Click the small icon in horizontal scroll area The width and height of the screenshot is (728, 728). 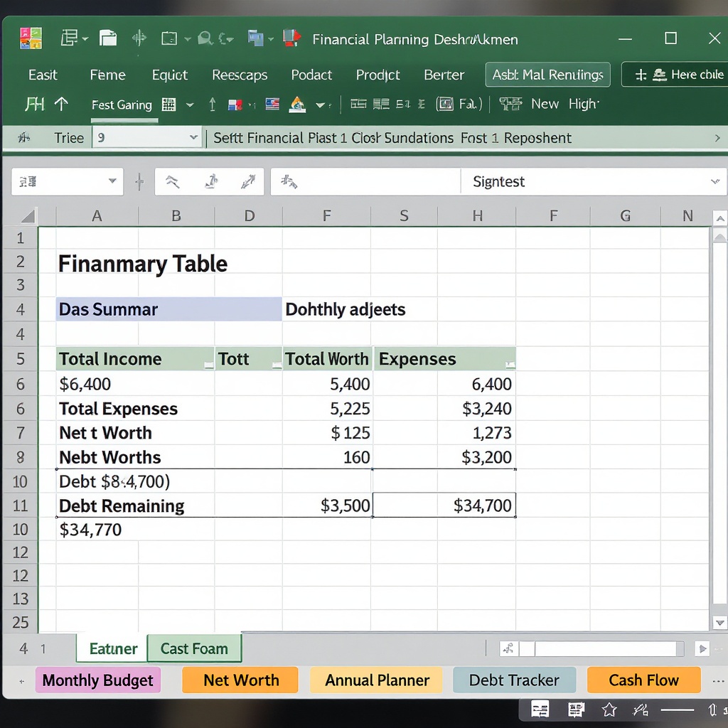(509, 648)
